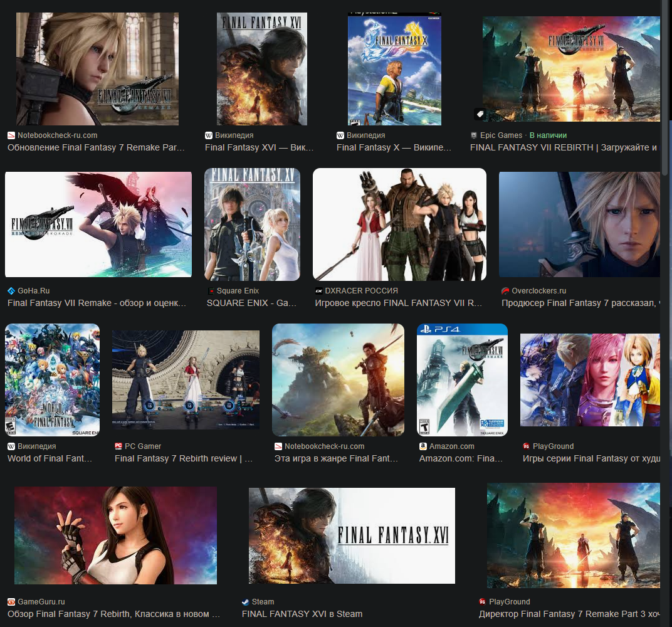Open link 'Amazon.com: Fina...'
The height and width of the screenshot is (627, 672).
[x=461, y=458]
